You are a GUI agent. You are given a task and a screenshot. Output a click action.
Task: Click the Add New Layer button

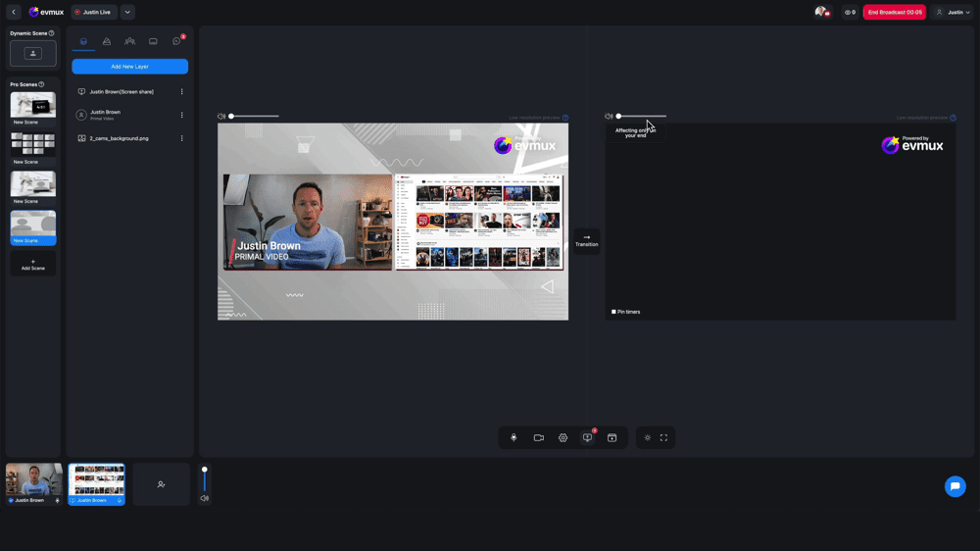129,67
